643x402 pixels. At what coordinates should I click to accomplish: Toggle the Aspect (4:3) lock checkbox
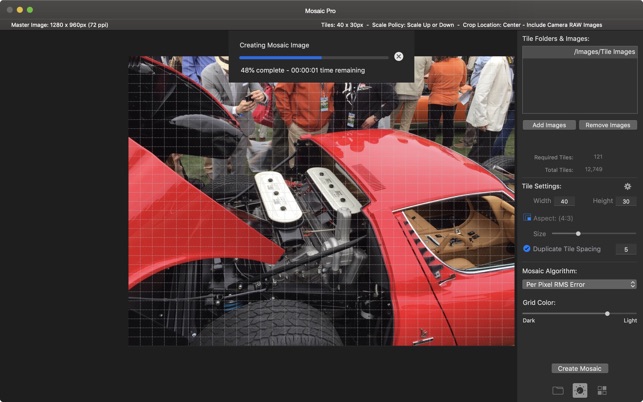[x=527, y=218]
